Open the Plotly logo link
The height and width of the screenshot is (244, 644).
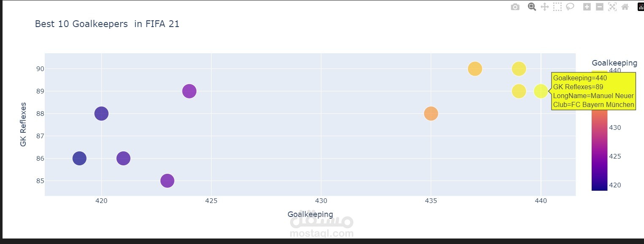[x=641, y=7]
